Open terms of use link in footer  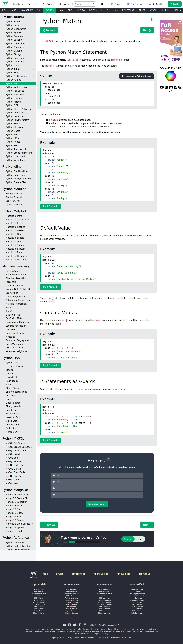[80, 634]
